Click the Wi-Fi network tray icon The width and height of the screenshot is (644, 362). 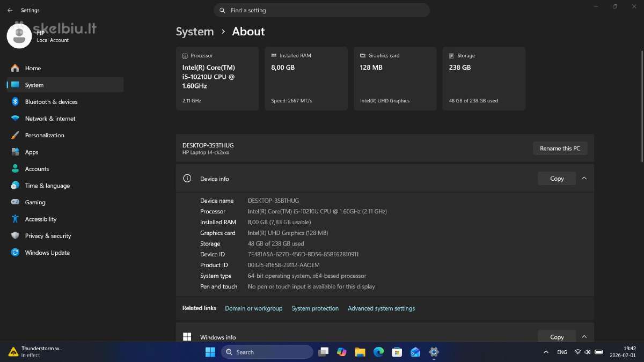[x=577, y=352]
